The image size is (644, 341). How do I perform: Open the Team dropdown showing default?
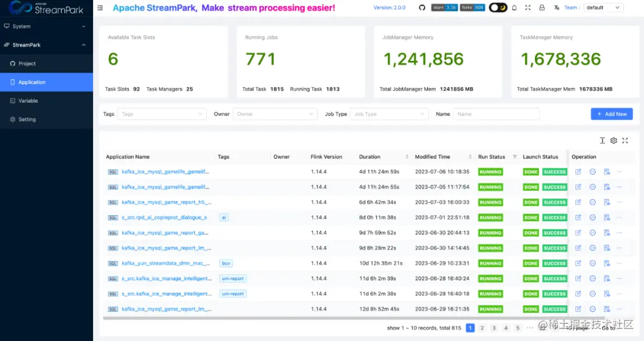click(x=603, y=8)
